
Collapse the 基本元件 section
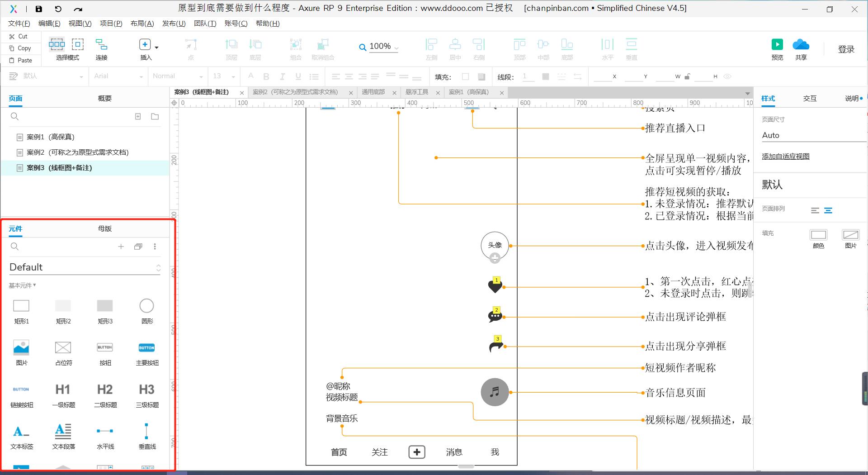click(22, 285)
